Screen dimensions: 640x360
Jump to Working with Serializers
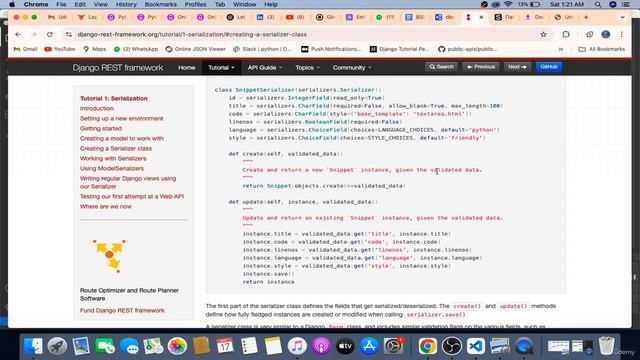coord(113,158)
